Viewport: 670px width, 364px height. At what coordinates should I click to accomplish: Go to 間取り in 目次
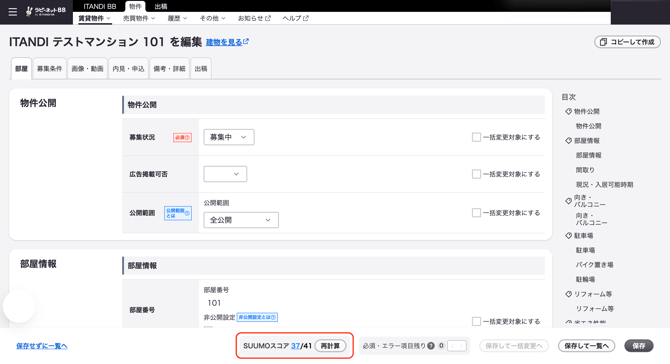click(585, 170)
